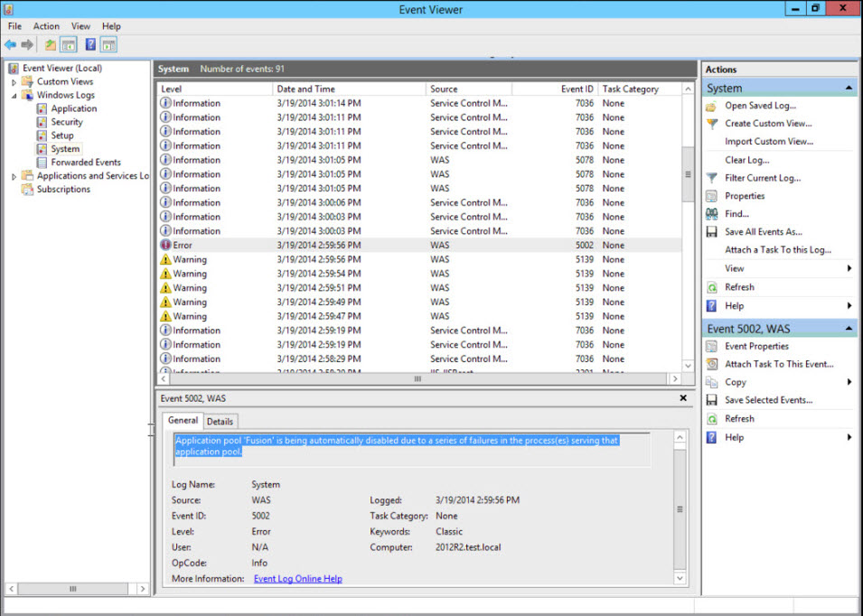This screenshot has width=863, height=616.
Task: Click the Find binoculars icon
Action: click(712, 214)
